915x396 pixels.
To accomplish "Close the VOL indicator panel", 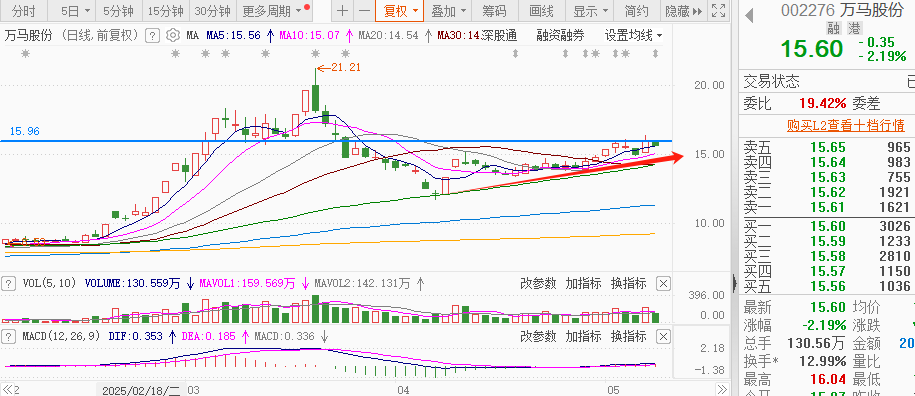I will (x=663, y=284).
